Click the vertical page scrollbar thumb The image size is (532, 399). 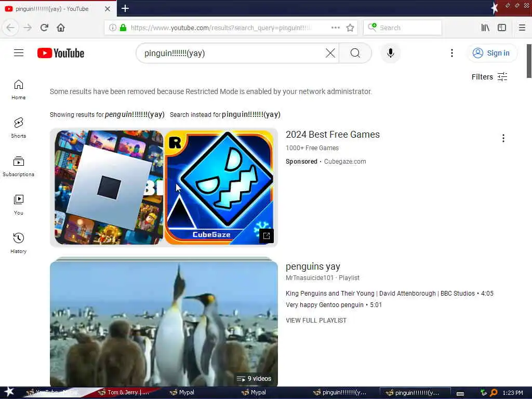click(529, 61)
